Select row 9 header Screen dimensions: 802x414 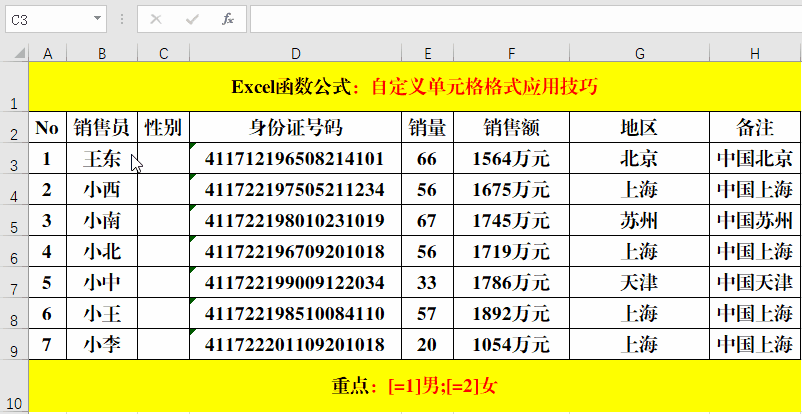click(14, 344)
